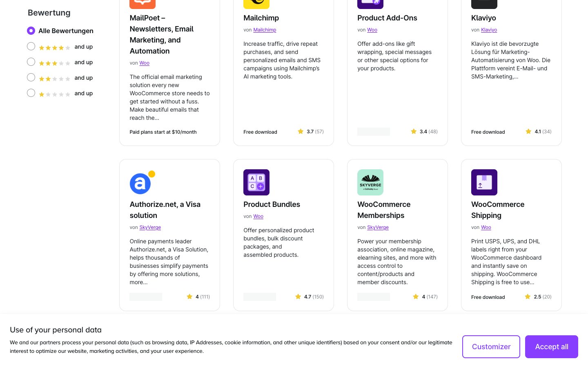Screen dimensions: 588x368
Task: Select three stars and up rating filter
Action: pyautogui.click(x=31, y=62)
